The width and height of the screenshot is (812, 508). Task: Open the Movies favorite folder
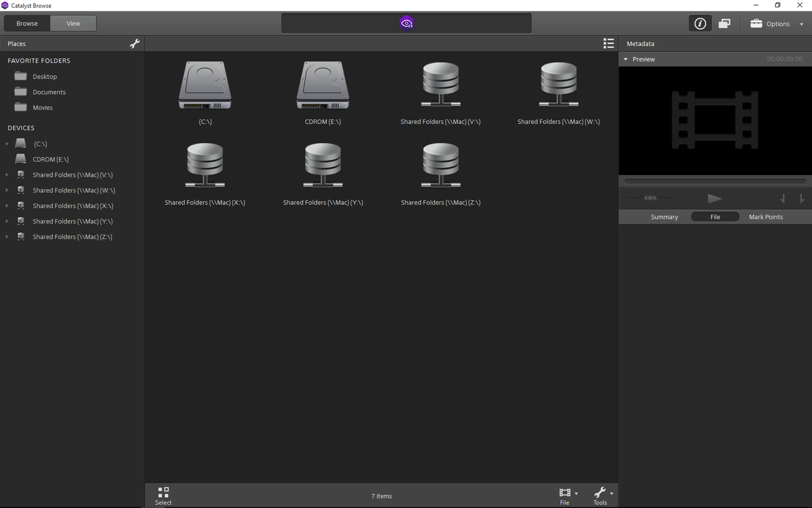pyautogui.click(x=42, y=107)
